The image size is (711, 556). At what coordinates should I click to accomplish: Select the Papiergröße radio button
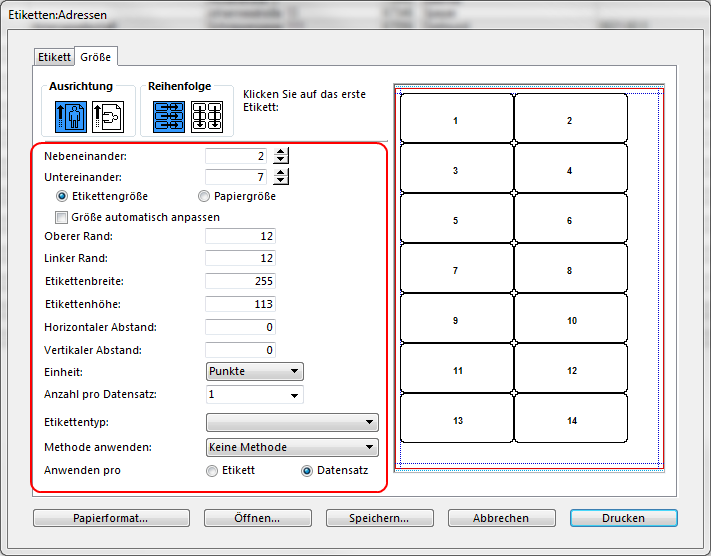click(205, 196)
